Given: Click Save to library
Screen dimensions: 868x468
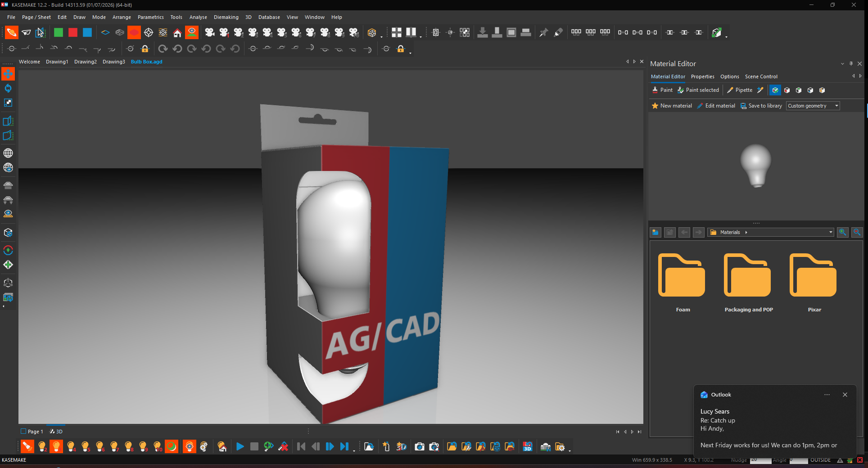Looking at the screenshot, I should (x=761, y=106).
